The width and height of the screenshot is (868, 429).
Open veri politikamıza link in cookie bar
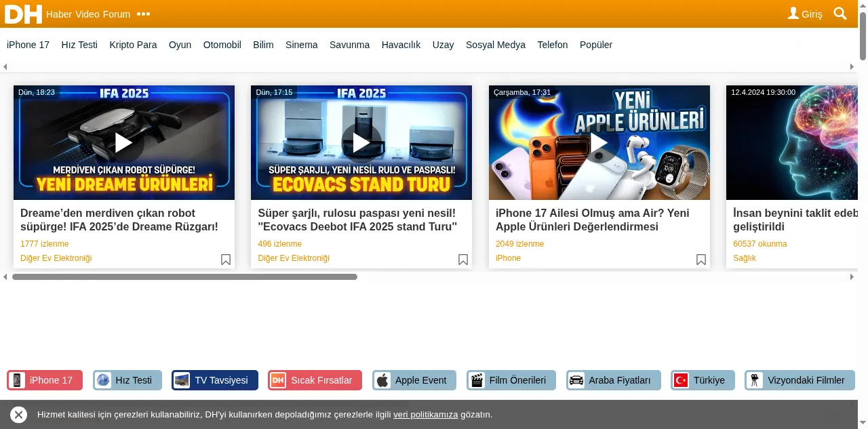(x=426, y=415)
